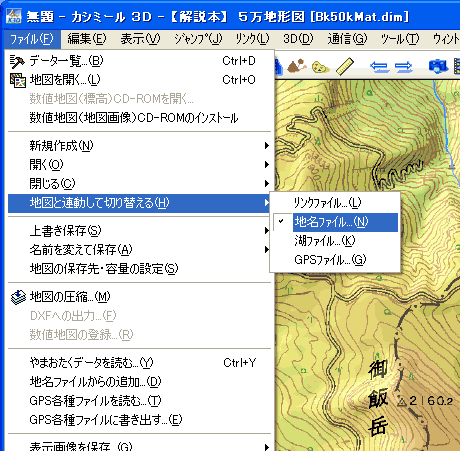Viewport: 460px width, 451px height.
Task: Select 地図の保存先・容量の設定(S)
Action: click(139, 269)
